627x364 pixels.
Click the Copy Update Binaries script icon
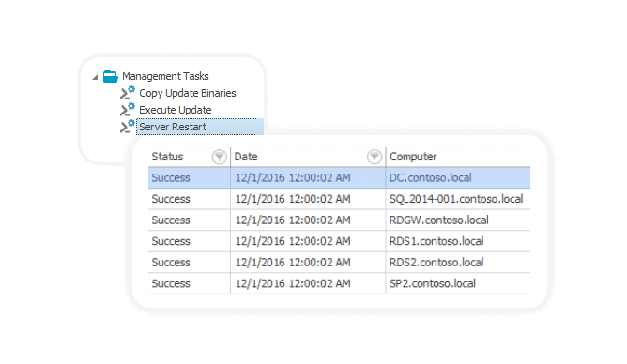128,93
